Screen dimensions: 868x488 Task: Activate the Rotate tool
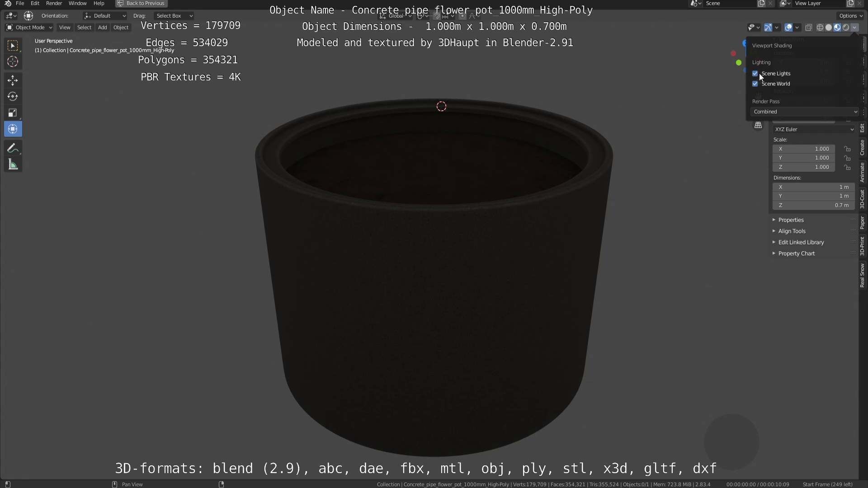click(13, 96)
